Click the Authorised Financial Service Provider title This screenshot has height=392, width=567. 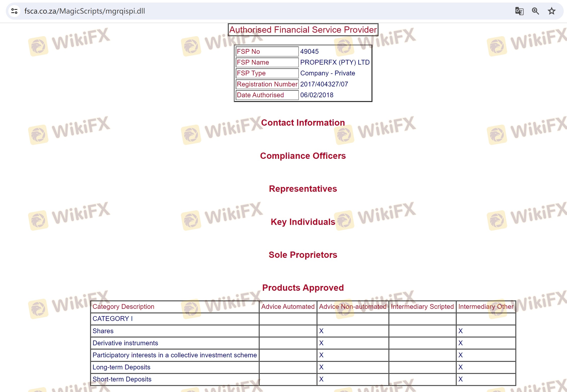pyautogui.click(x=303, y=30)
